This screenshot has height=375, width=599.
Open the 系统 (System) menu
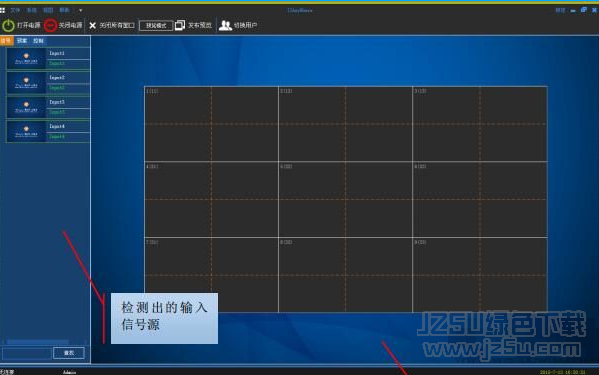coord(32,10)
